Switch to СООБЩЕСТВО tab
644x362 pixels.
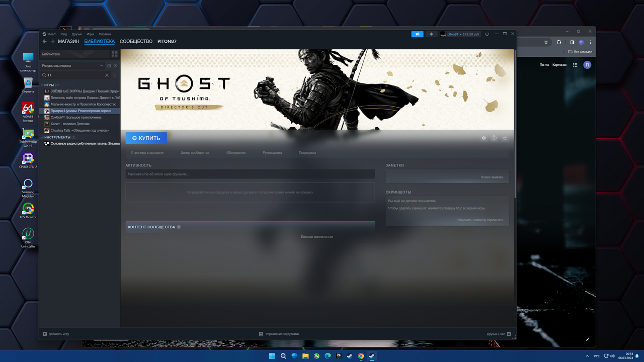pyautogui.click(x=136, y=41)
